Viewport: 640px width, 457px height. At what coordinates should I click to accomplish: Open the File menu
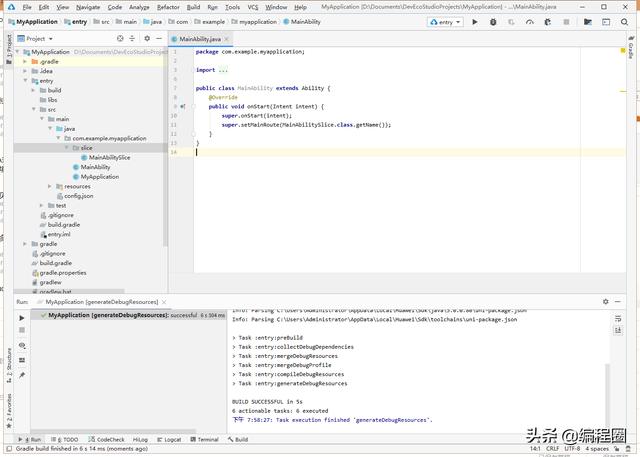click(x=27, y=7)
